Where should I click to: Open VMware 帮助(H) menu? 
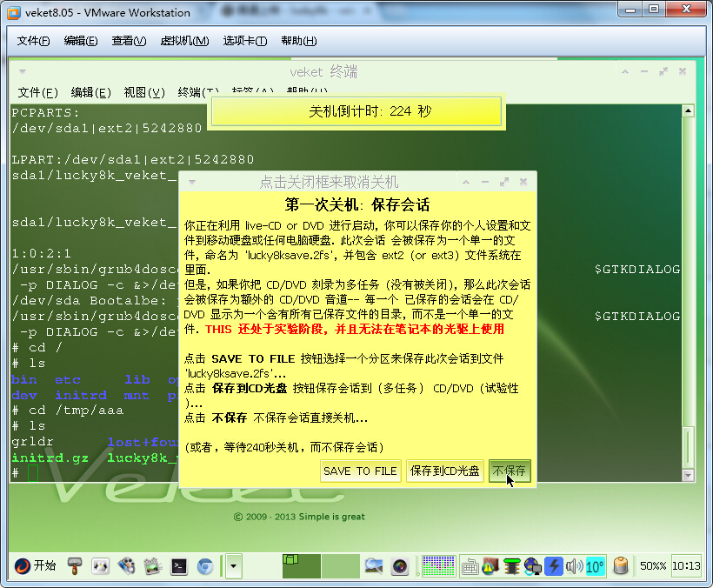click(298, 41)
